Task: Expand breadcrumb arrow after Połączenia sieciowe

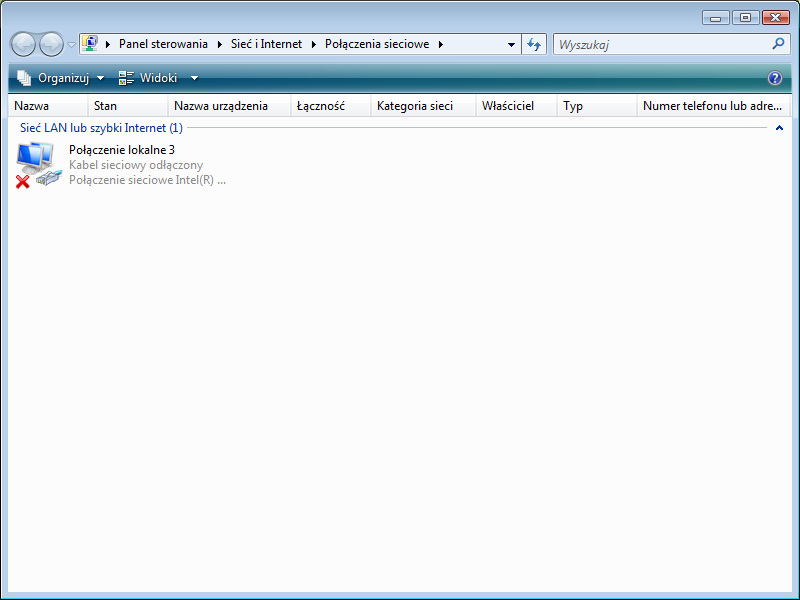Action: point(440,44)
